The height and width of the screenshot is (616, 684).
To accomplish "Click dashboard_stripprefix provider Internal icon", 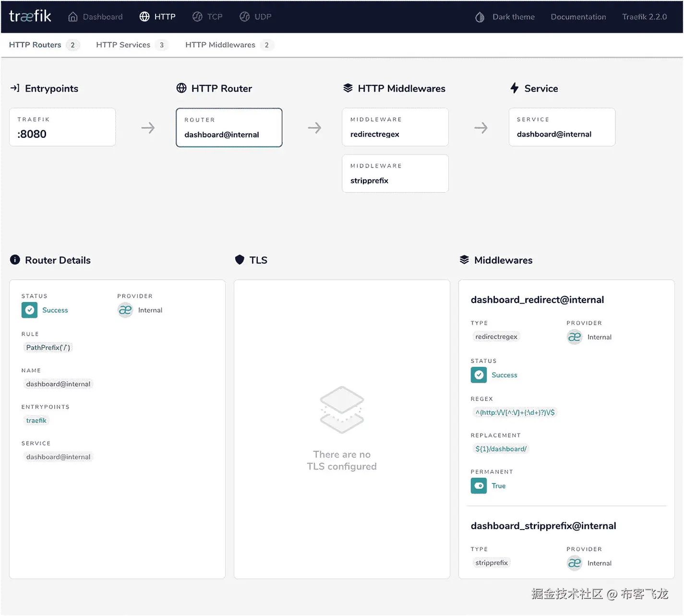I will [575, 563].
